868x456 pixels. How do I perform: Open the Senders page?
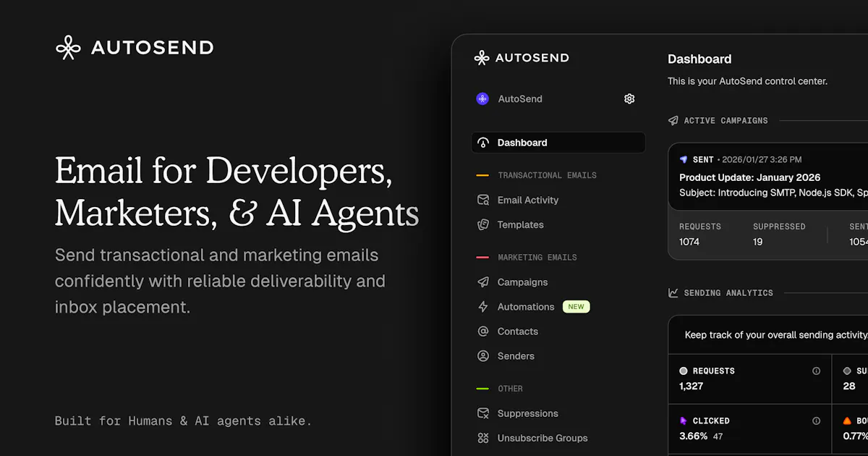[516, 356]
